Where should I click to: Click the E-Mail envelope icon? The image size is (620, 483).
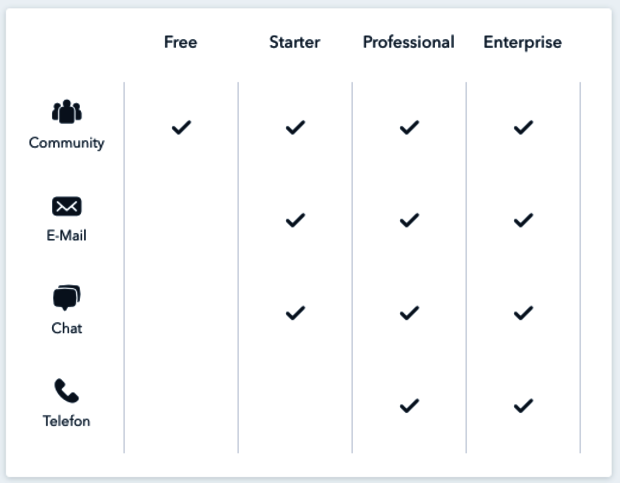(67, 206)
